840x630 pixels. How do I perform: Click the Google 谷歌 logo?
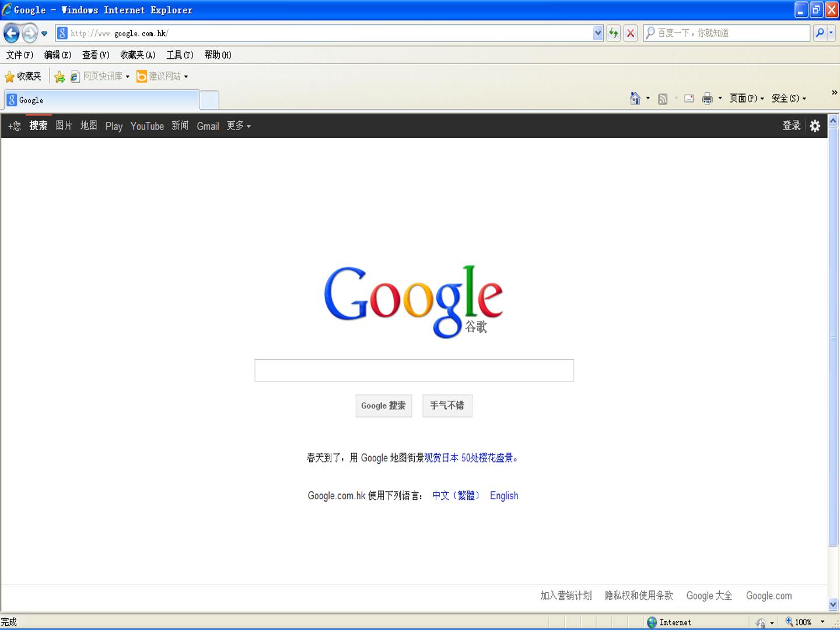[x=414, y=301]
